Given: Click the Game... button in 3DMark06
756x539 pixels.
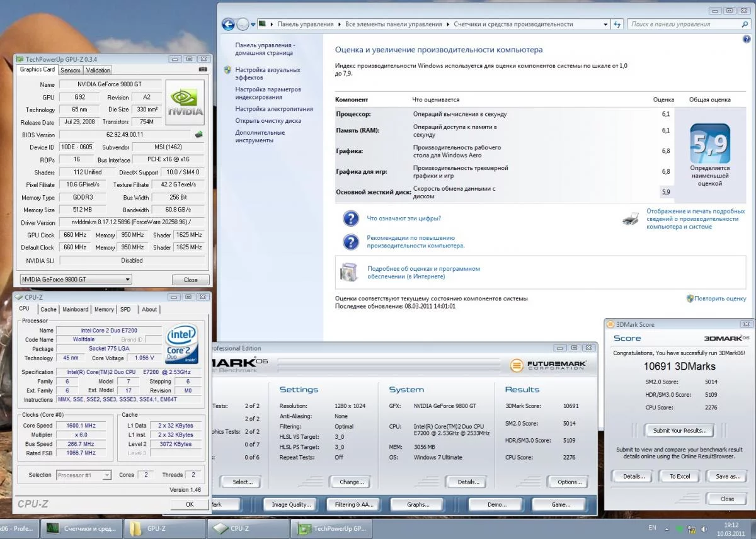Looking at the screenshot, I should tap(561, 504).
